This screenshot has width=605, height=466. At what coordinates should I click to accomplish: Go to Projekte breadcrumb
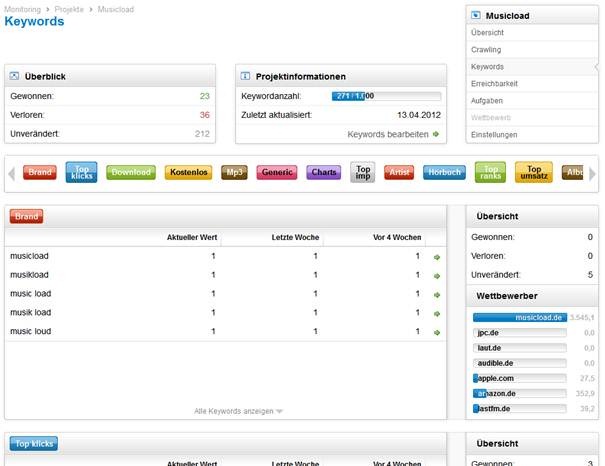[x=69, y=9]
